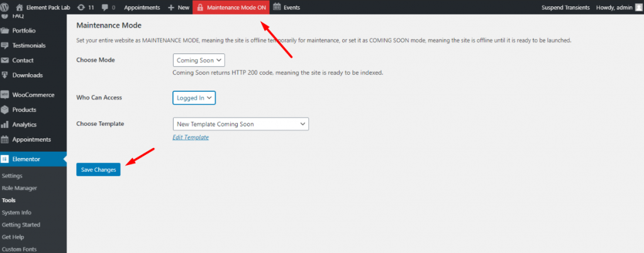The width and height of the screenshot is (644, 253).
Task: Click the plus New content icon
Action: pos(172,8)
